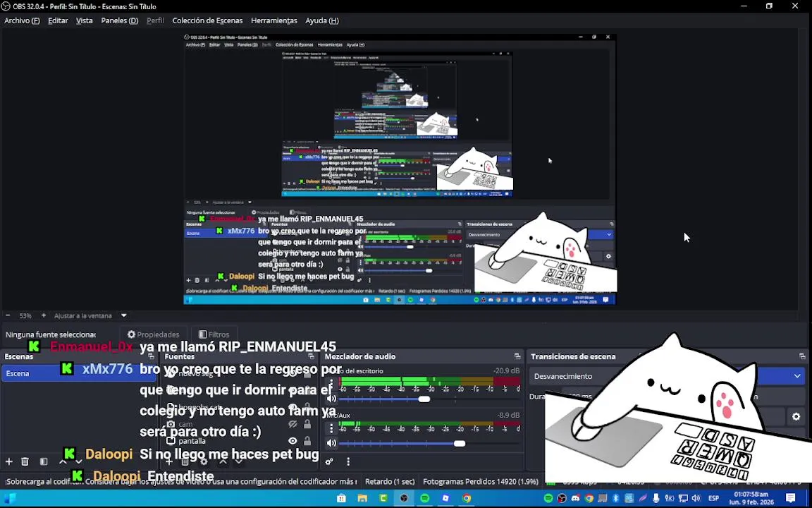Click Fotogramas Perdidos status text
The height and width of the screenshot is (508, 812).
[x=481, y=482]
